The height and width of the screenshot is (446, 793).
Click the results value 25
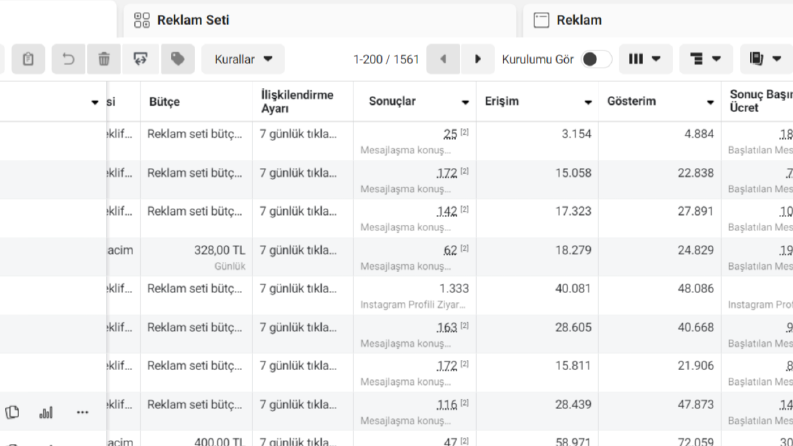pos(450,134)
